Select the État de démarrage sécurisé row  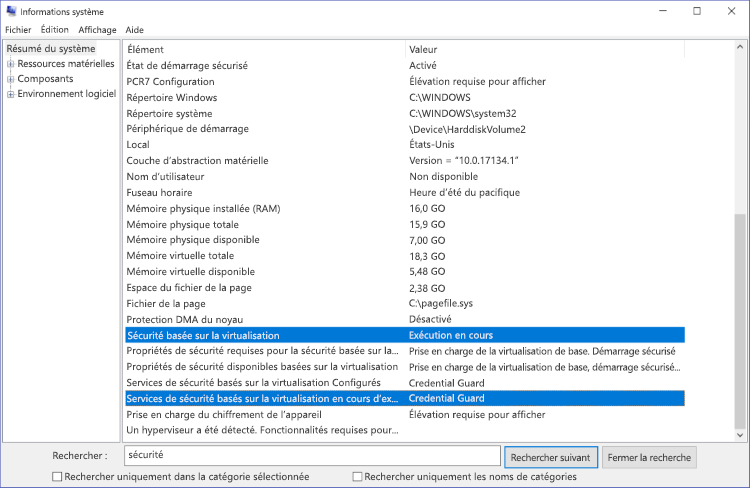point(405,66)
